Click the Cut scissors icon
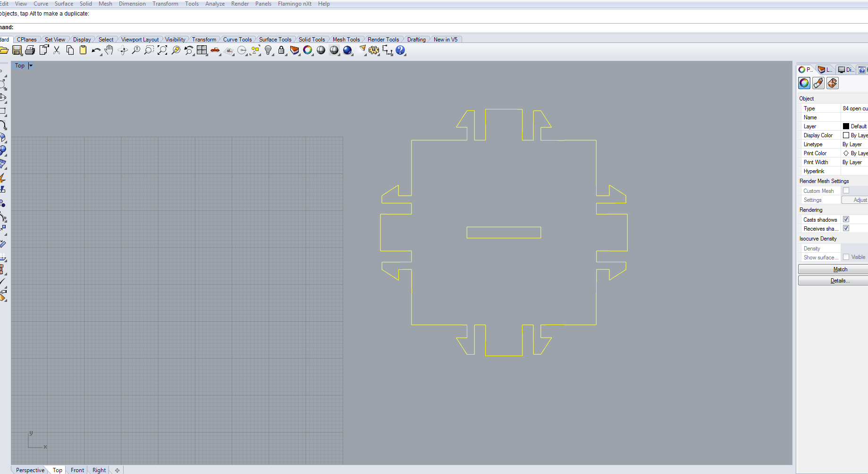The image size is (868, 474). click(57, 50)
